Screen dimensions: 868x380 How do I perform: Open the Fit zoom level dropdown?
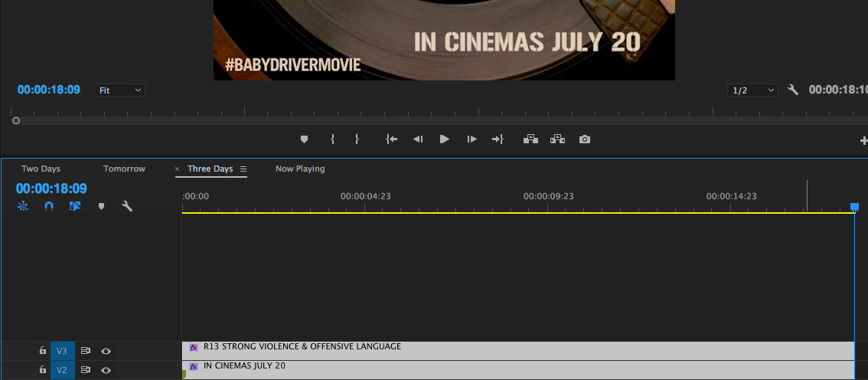coord(119,90)
